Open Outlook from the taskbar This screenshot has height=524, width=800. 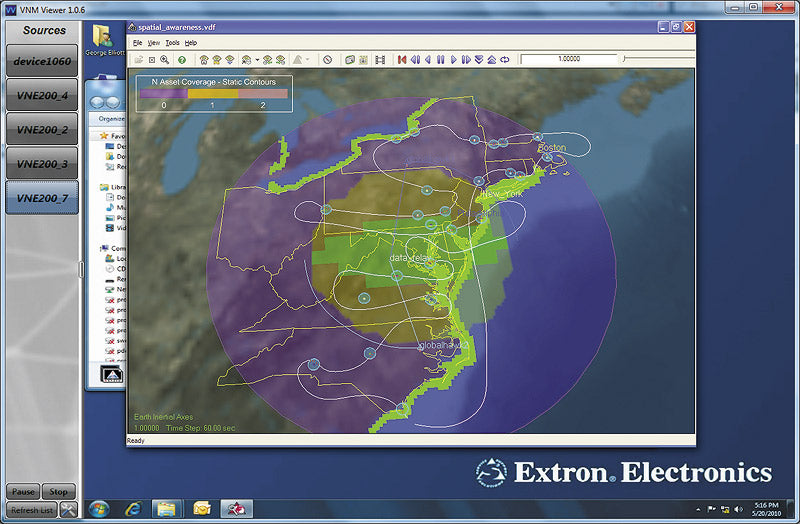pos(202,509)
